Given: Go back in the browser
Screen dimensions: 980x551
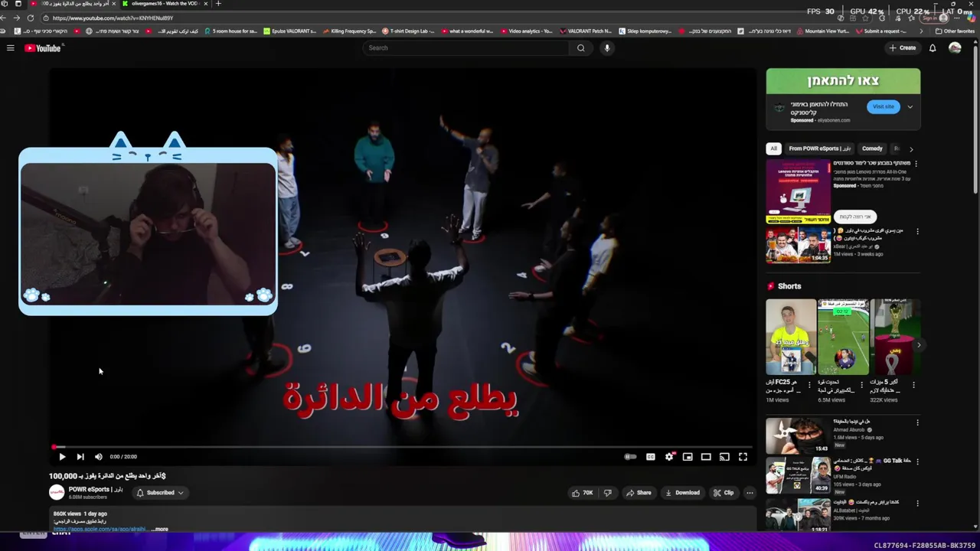Looking at the screenshot, I should point(5,18).
